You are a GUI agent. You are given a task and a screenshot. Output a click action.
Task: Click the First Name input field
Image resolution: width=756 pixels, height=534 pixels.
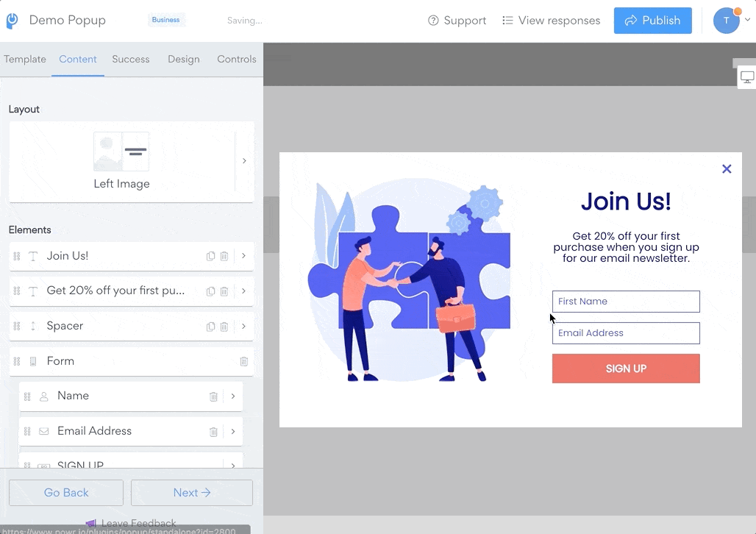pyautogui.click(x=626, y=302)
